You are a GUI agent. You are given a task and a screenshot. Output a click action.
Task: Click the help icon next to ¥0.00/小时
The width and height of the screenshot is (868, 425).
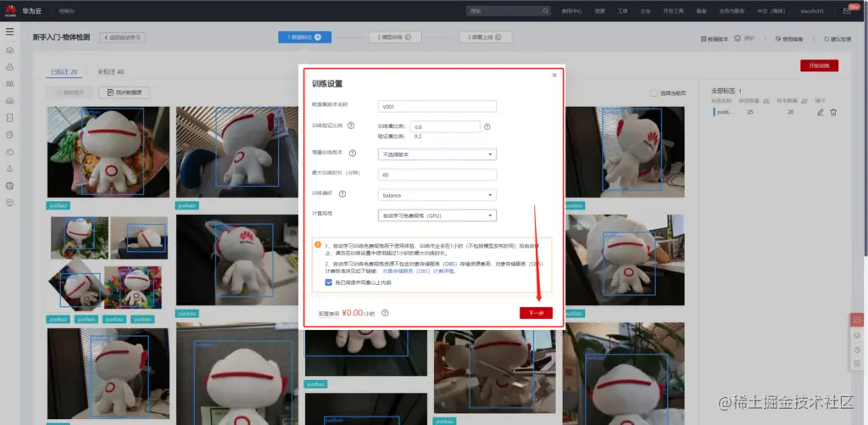[x=386, y=312]
